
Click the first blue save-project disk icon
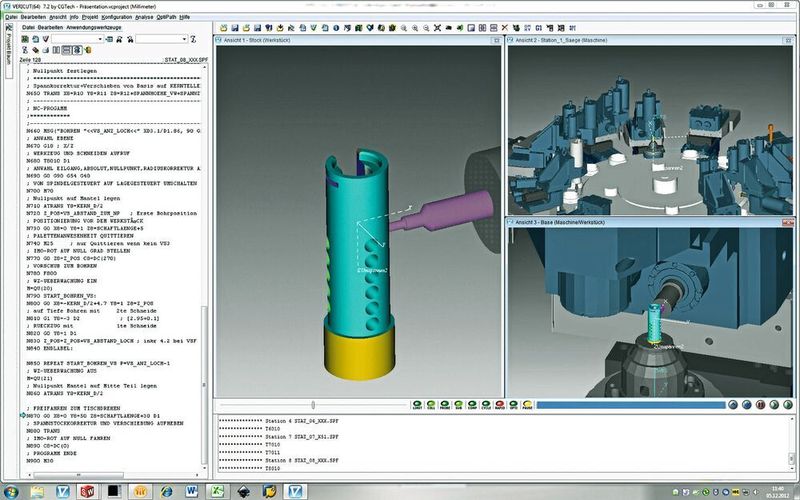tap(235, 28)
